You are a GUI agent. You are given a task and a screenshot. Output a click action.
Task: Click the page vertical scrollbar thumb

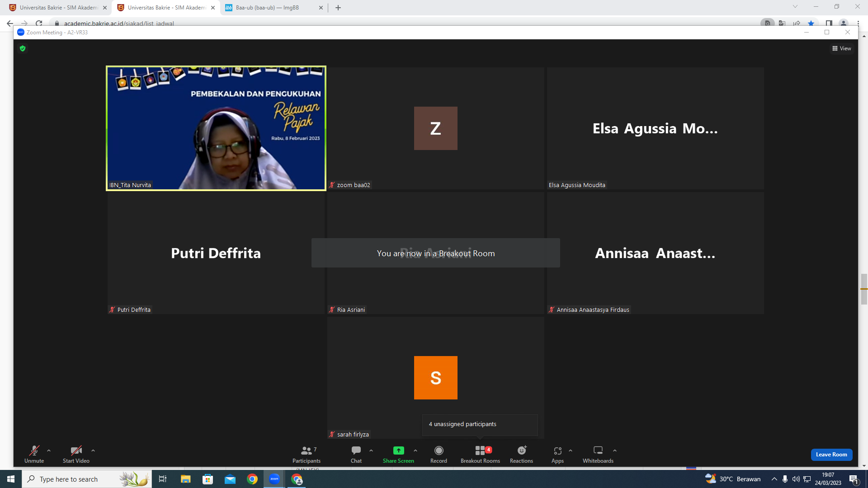864,289
